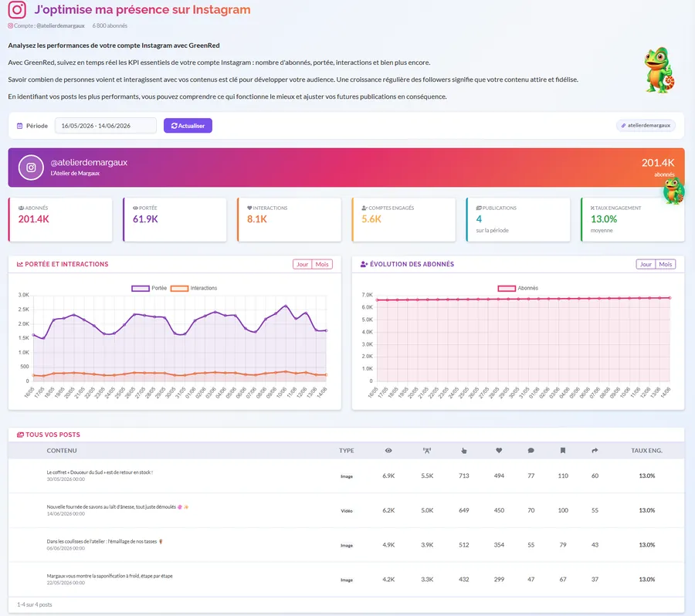Click the eye icon on the Portée card
695x616 pixels.
136,208
